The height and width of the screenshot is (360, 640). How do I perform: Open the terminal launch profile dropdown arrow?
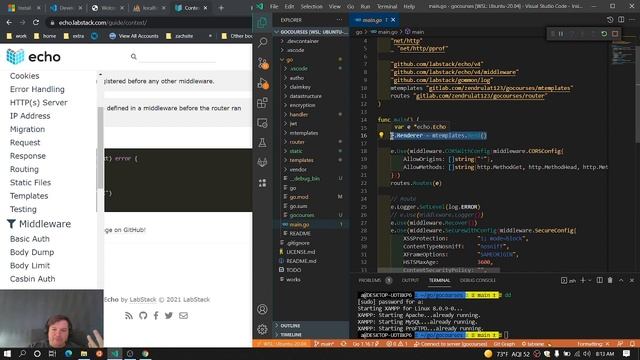pyautogui.click(x=590, y=280)
